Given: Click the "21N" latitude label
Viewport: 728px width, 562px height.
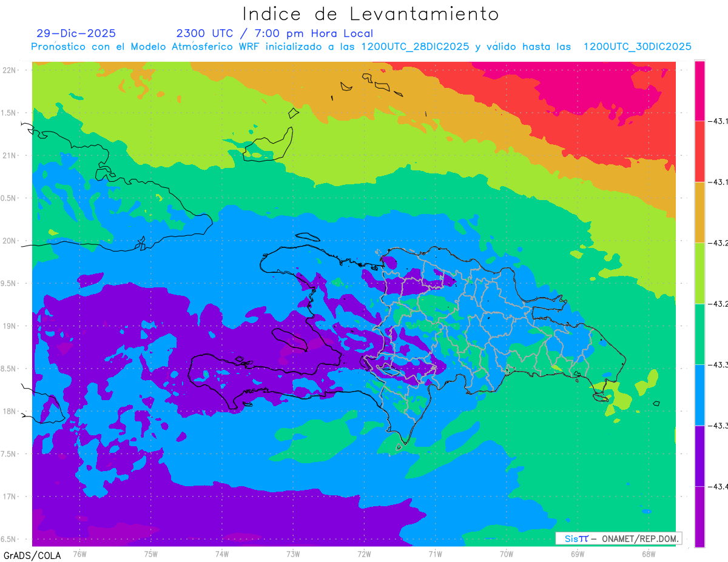Looking at the screenshot, I should 8,155.
